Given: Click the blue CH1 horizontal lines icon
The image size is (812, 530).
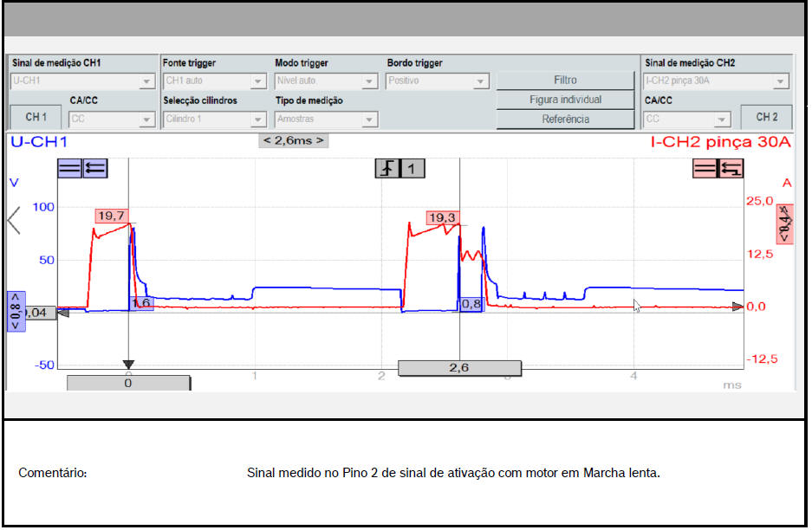Looking at the screenshot, I should pyautogui.click(x=69, y=169).
